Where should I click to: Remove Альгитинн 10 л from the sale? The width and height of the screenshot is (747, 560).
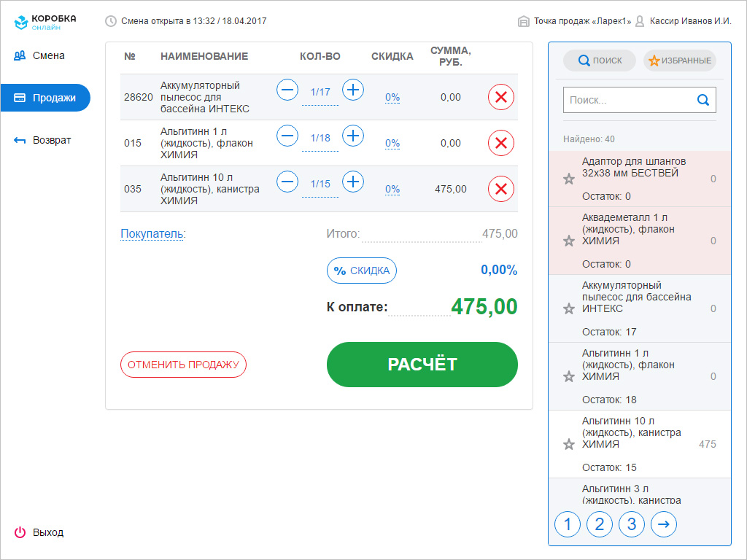501,189
